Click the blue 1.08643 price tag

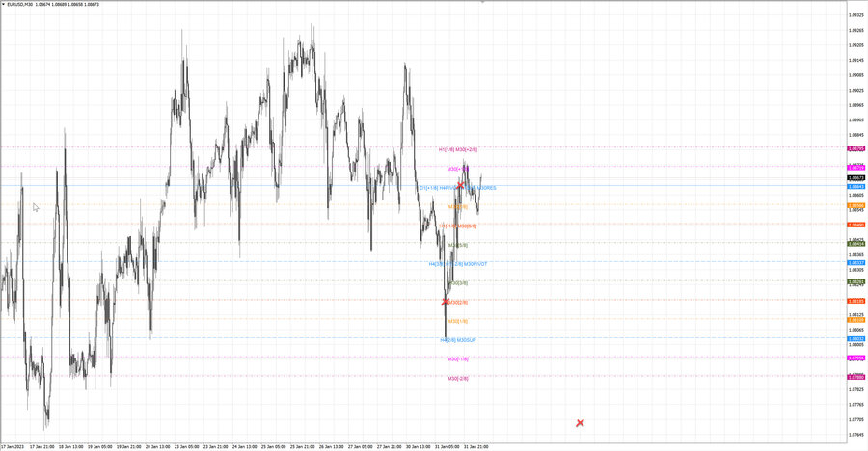pos(856,187)
